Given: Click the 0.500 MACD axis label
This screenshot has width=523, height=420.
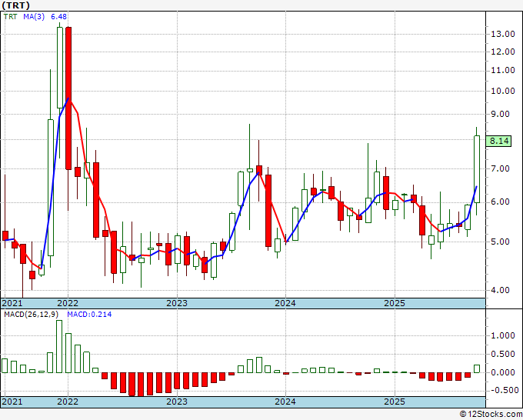Looking at the screenshot, I should click(x=503, y=355).
